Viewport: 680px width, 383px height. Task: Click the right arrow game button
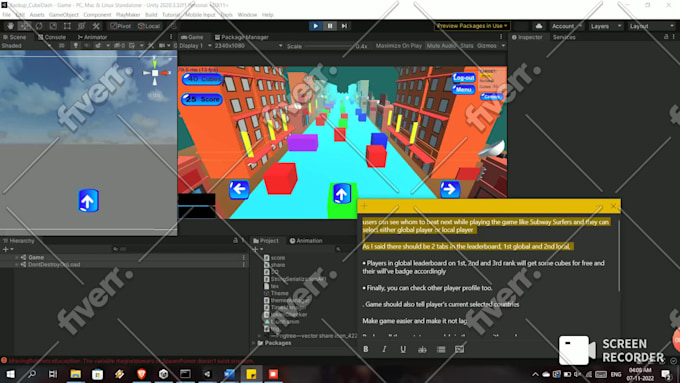point(450,190)
